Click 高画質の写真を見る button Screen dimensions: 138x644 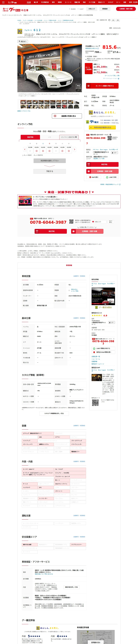[67, 116]
